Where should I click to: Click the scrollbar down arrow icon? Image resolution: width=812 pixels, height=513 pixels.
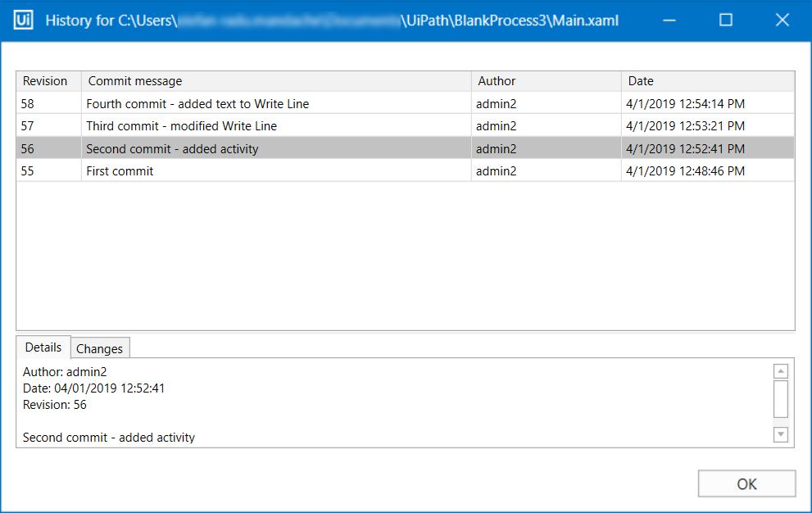780,434
